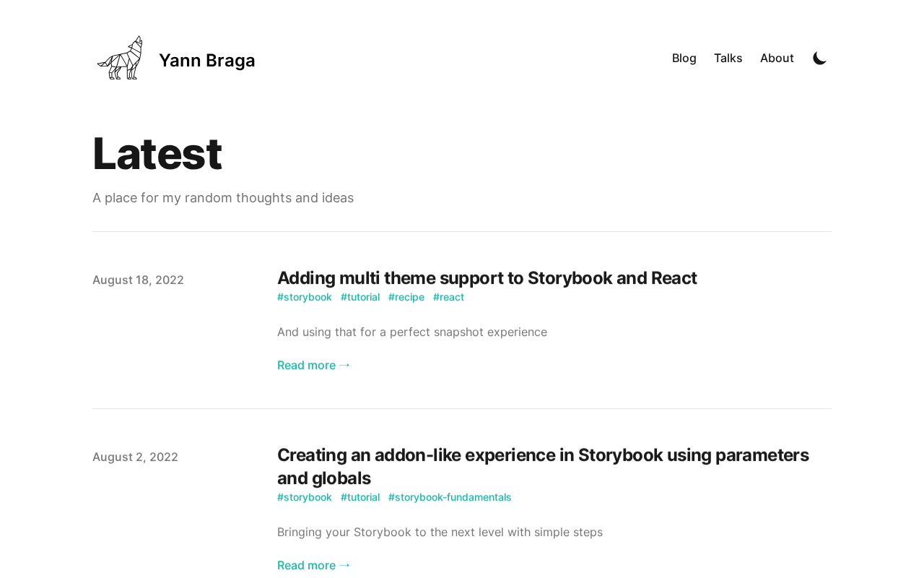Select the #storybook tag on first post
The image size is (924, 578).
point(305,297)
